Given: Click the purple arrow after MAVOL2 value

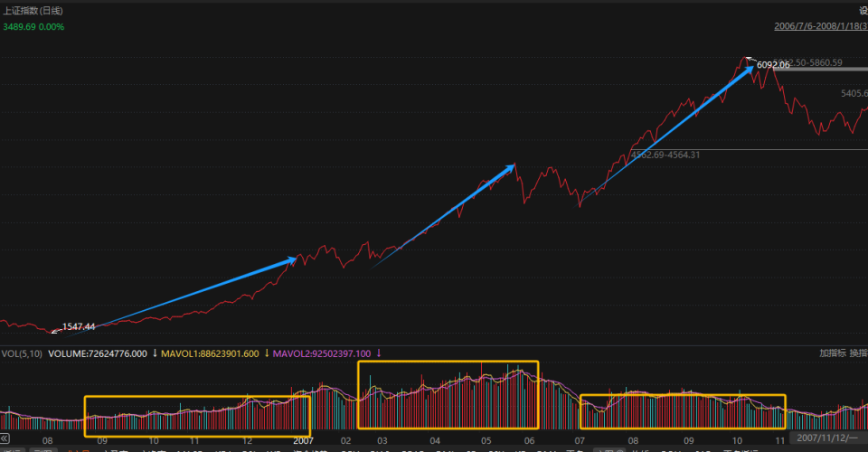Looking at the screenshot, I should [379, 353].
